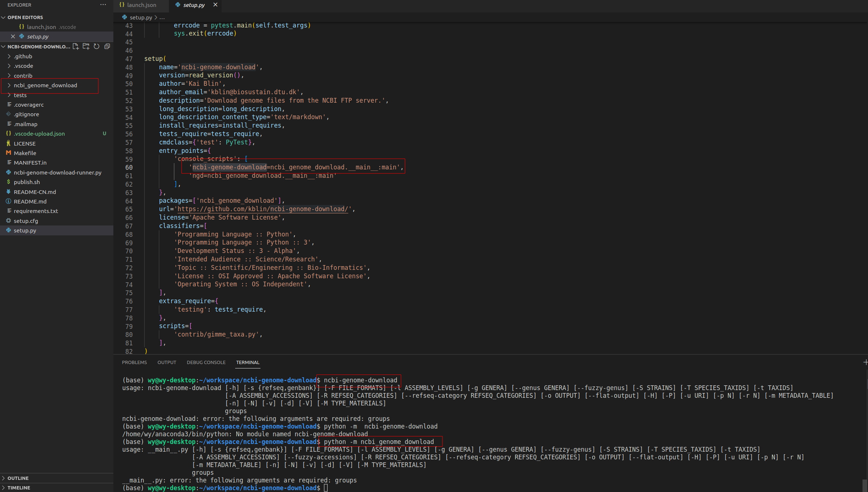Click 'entry_points={' on line 58

[x=185, y=151]
